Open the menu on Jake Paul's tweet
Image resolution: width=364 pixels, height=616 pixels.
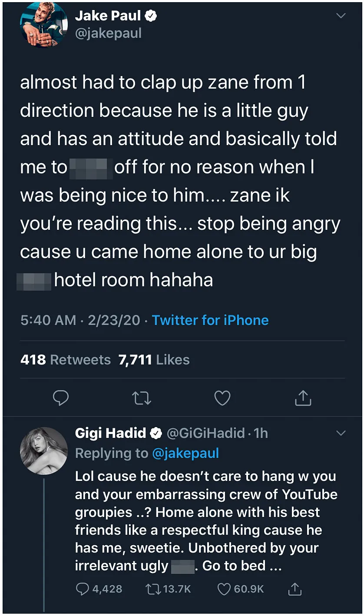(341, 14)
